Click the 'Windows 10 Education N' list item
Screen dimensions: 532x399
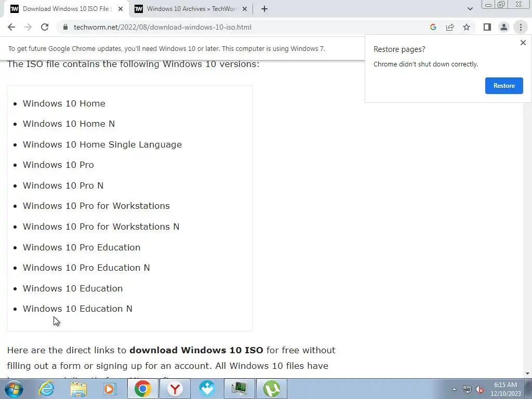[77, 309]
